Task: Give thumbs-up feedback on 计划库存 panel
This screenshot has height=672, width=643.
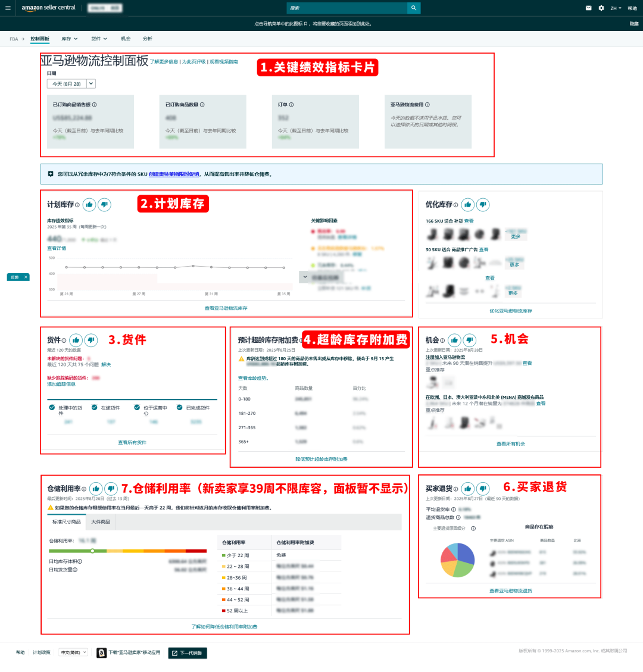Action: (x=89, y=204)
